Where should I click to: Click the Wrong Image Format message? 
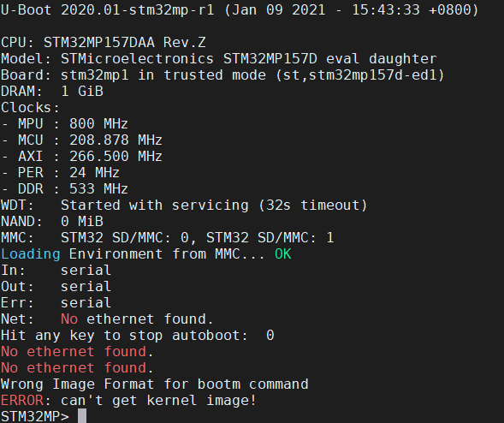[x=155, y=384]
